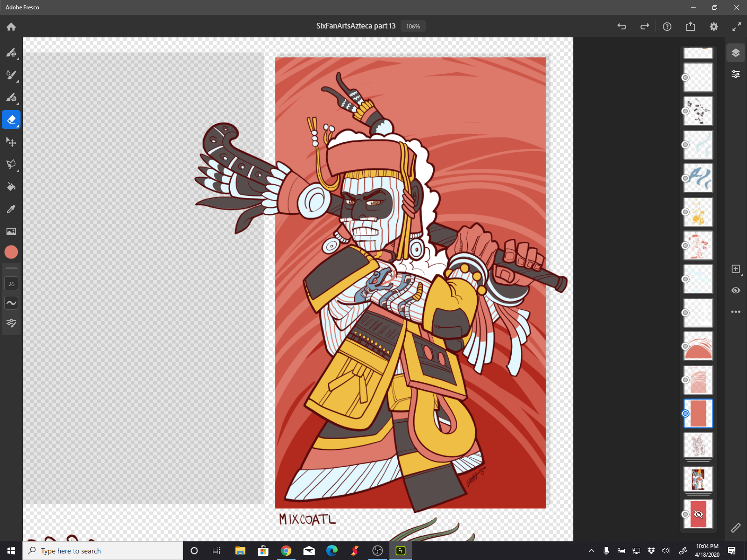Select the Vector Brushes tool
This screenshot has height=560, width=747.
point(11,97)
